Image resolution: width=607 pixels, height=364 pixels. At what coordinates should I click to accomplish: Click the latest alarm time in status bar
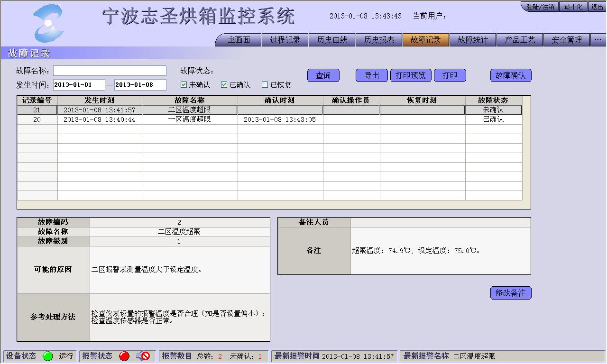pos(358,356)
